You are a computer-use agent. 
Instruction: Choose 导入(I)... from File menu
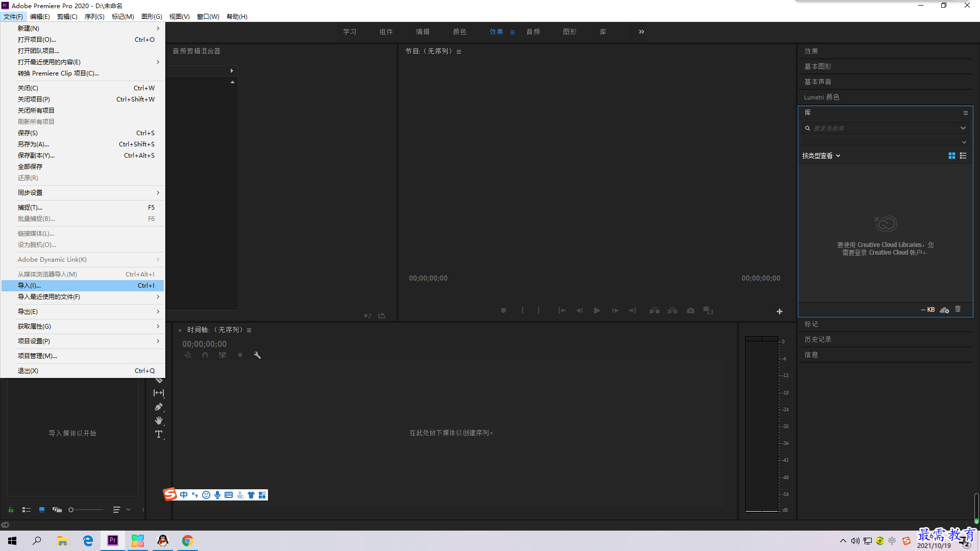tap(83, 285)
